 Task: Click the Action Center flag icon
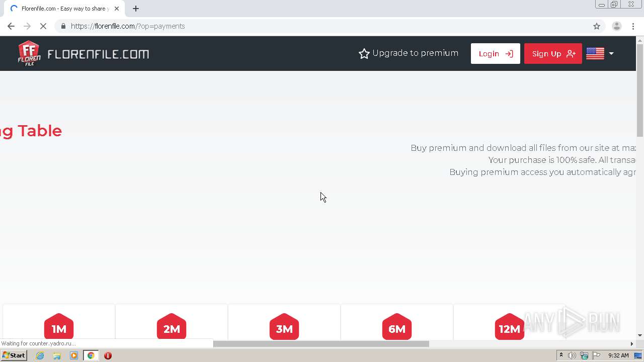(596, 355)
